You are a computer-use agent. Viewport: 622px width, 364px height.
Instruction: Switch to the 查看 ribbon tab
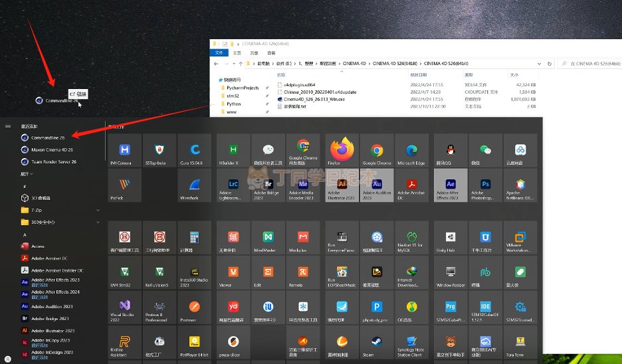[x=271, y=52]
